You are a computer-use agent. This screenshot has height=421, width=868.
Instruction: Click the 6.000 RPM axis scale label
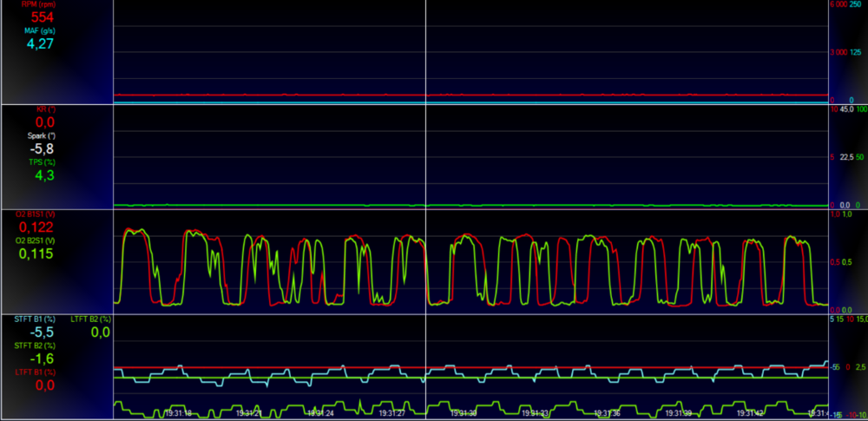click(x=838, y=5)
